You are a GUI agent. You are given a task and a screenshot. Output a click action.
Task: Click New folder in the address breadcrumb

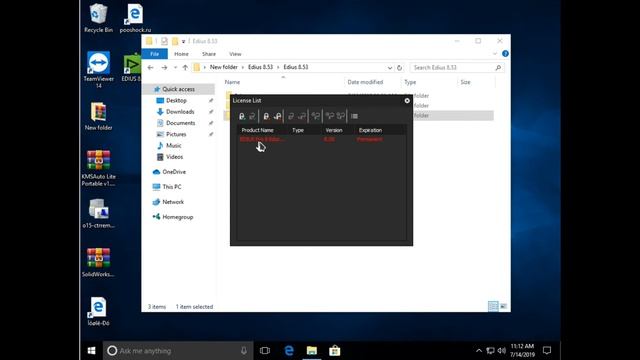click(224, 67)
